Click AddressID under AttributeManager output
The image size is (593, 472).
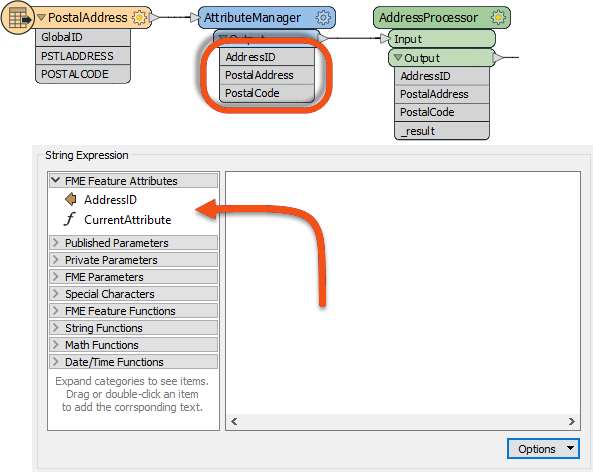[x=267, y=57]
